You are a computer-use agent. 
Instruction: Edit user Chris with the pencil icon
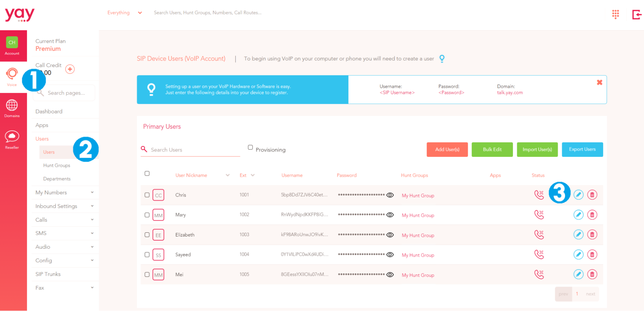tap(579, 195)
